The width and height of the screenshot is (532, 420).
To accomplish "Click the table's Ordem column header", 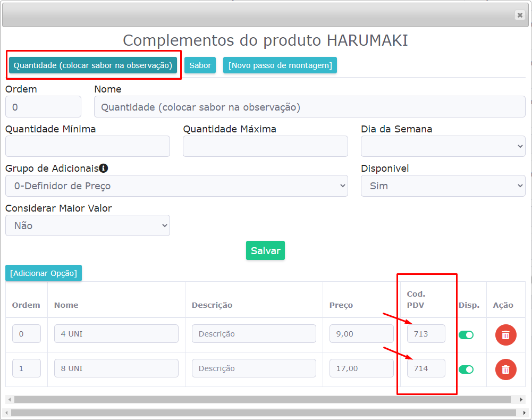I will tap(26, 305).
